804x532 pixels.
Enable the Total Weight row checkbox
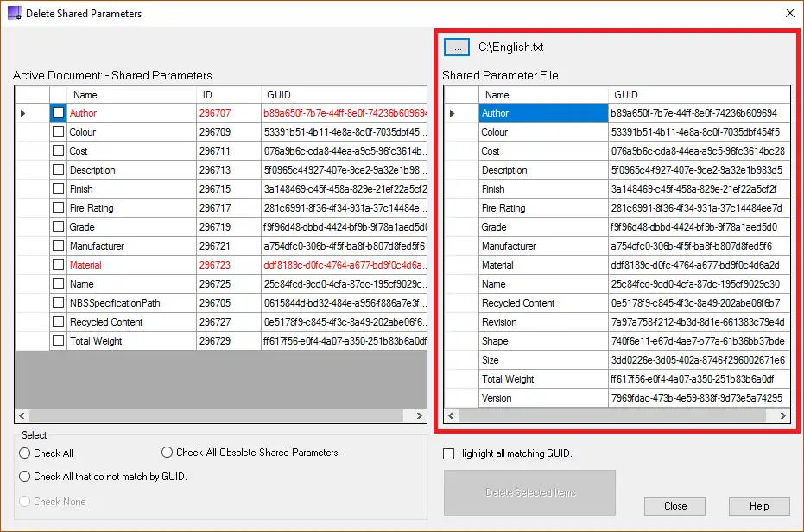coord(58,341)
